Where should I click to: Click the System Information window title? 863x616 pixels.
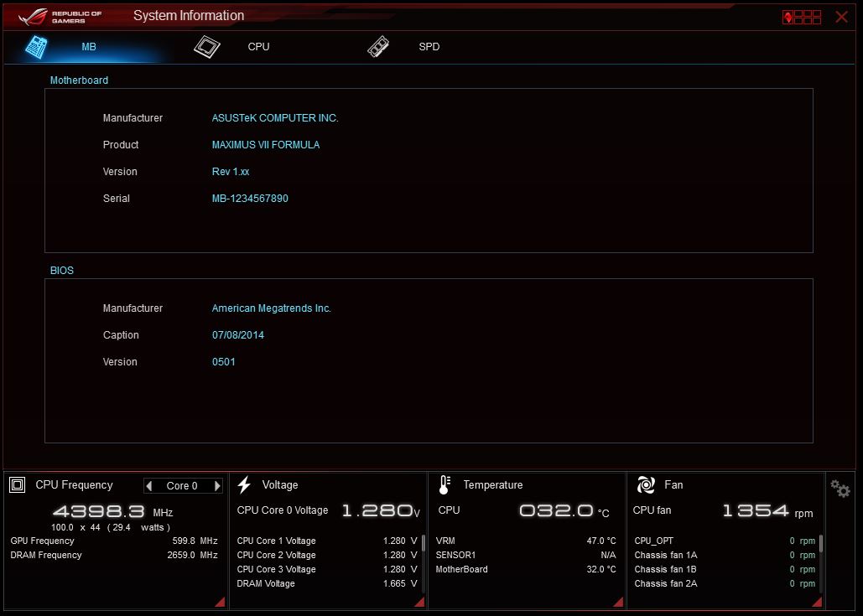tap(189, 16)
